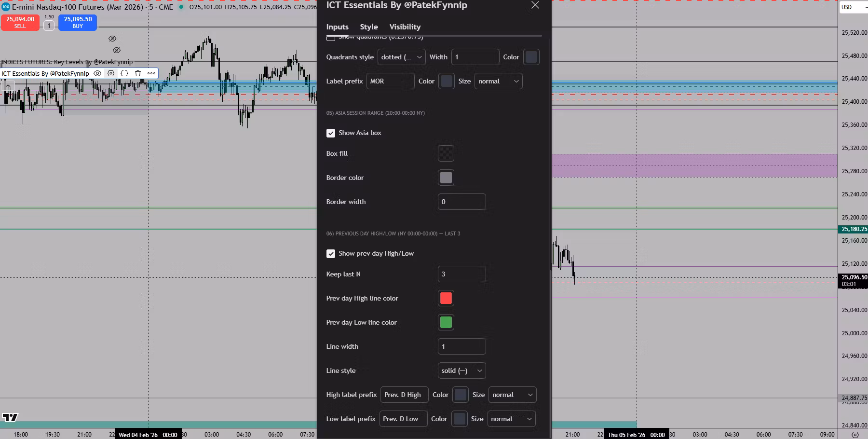The image size is (868, 439).
Task: Open ICT Essentials indicator settings icon
Action: (x=111, y=73)
